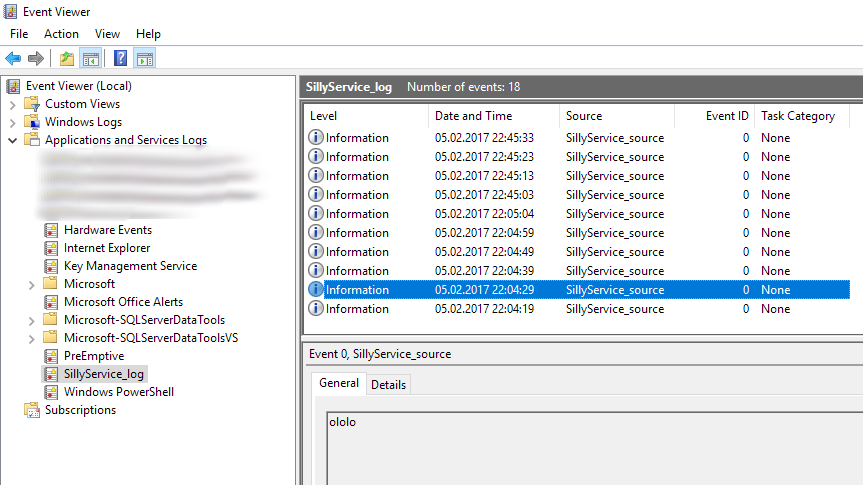Screen dimensions: 863x485
Task: Switch to the General tab
Action: [338, 383]
